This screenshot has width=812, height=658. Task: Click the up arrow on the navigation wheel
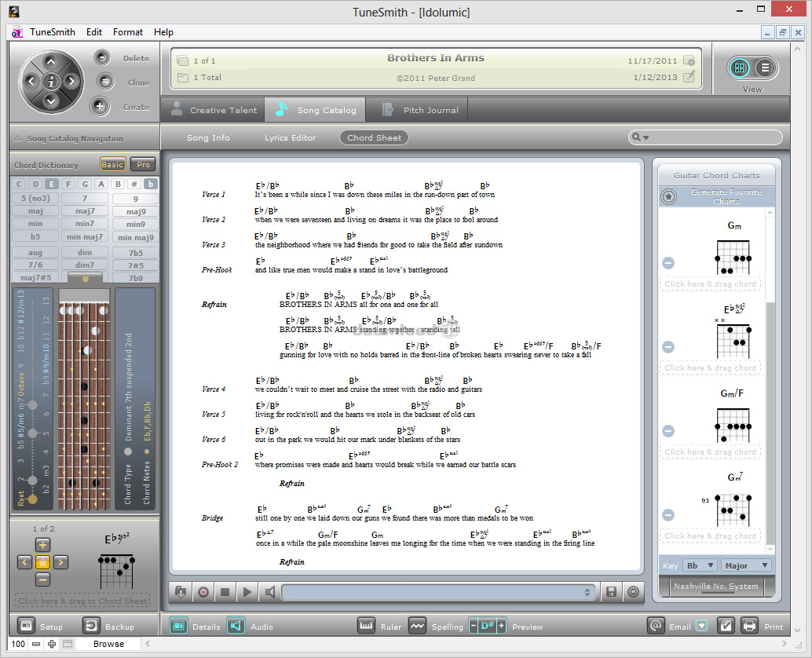pyautogui.click(x=51, y=62)
